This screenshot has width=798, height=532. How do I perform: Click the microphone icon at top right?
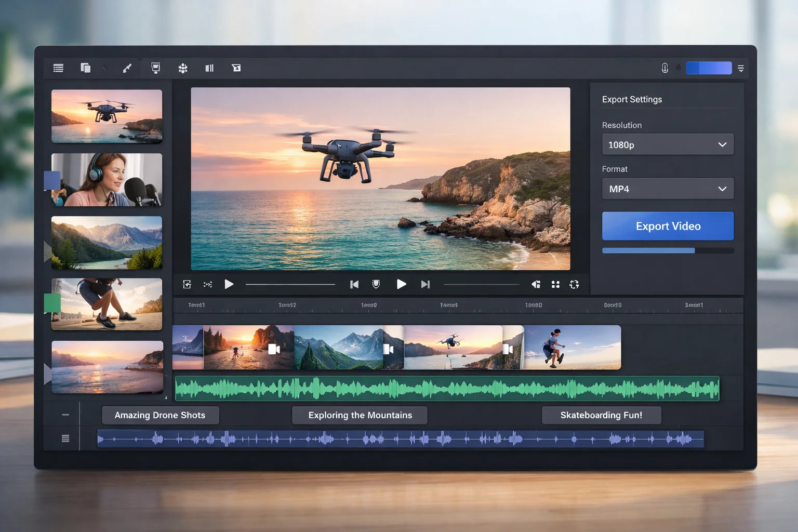tap(664, 68)
